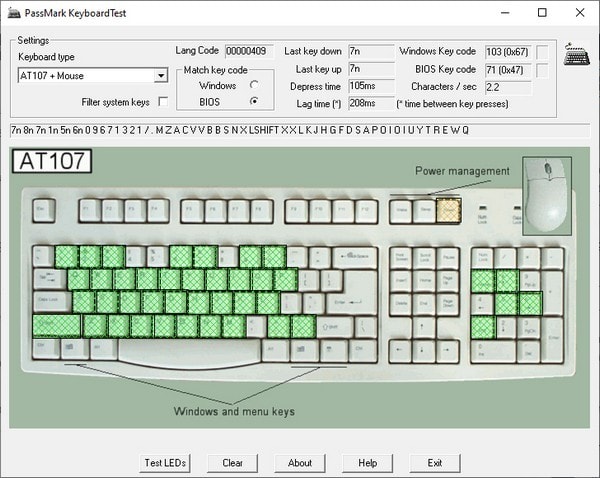Select the Windows match key code option
The width and height of the screenshot is (600, 478).
pyautogui.click(x=254, y=85)
